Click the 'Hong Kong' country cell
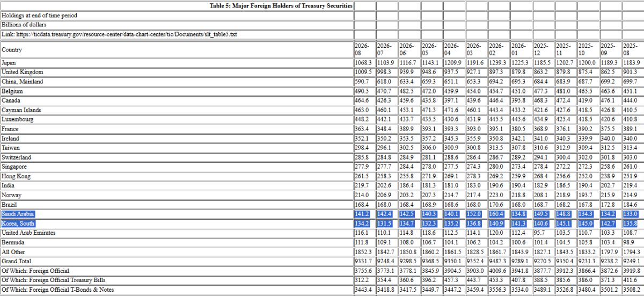This screenshot has height=296, width=644. pos(177,176)
